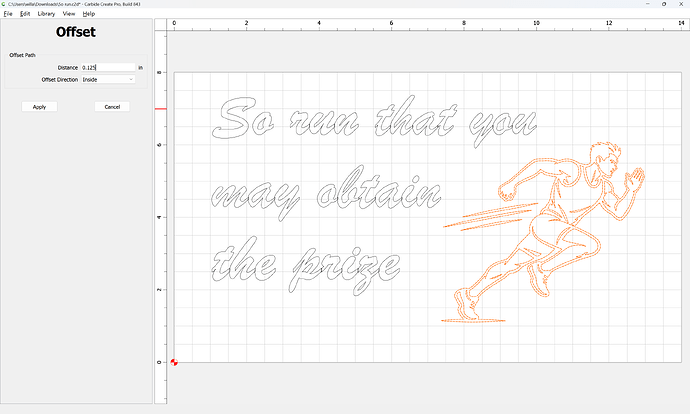Open the Help menu
690x414 pixels.
point(89,14)
